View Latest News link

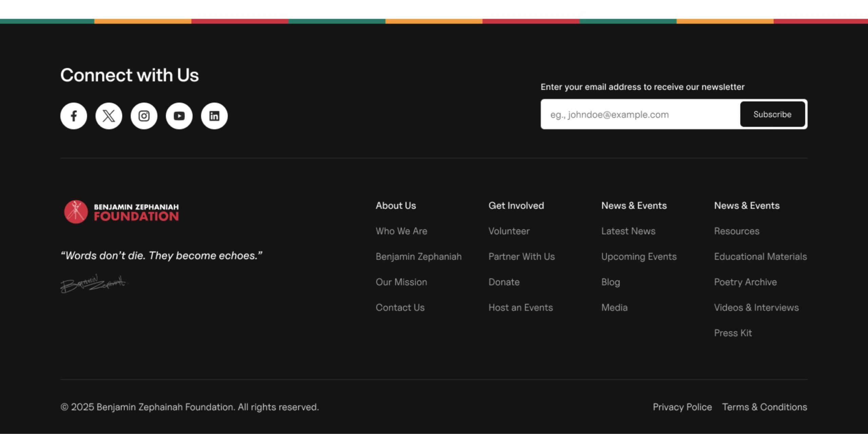point(628,231)
